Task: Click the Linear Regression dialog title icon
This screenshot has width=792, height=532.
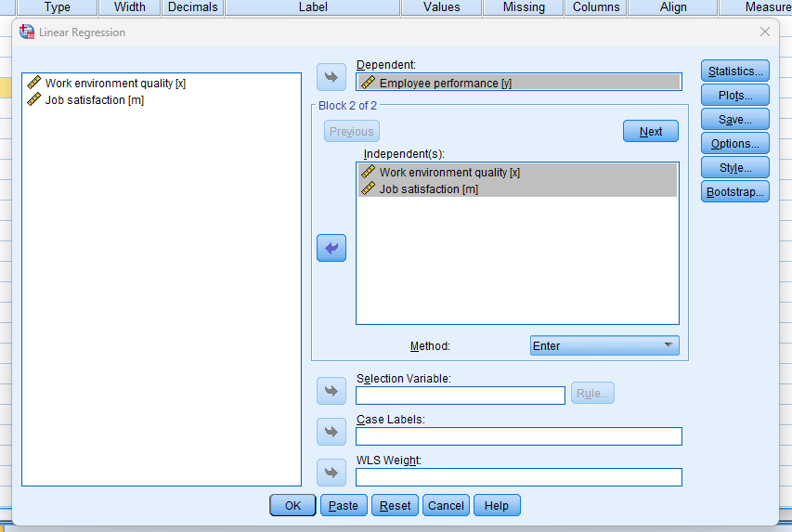Action: coord(27,32)
